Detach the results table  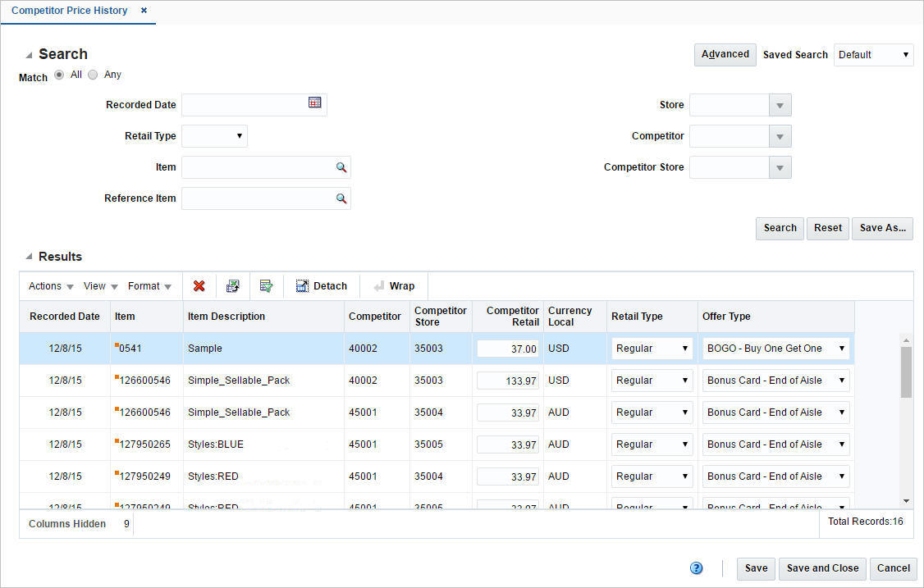322,285
